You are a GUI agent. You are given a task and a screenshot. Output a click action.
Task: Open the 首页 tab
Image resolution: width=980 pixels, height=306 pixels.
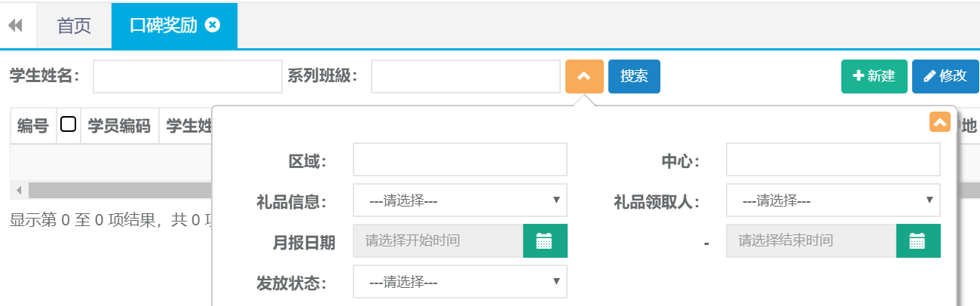pyautogui.click(x=74, y=26)
